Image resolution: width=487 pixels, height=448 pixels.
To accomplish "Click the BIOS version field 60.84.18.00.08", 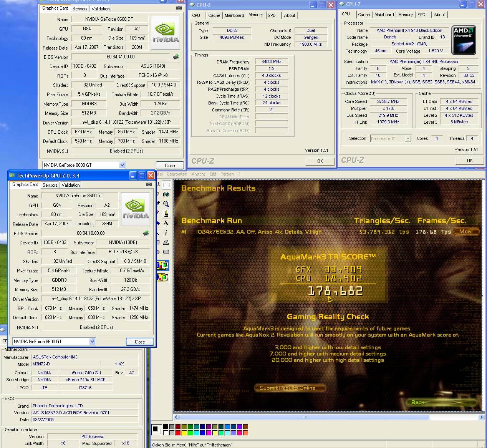I will pos(91,233).
